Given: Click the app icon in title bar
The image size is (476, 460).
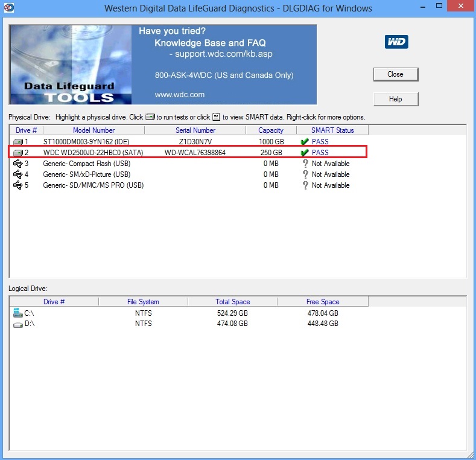Looking at the screenshot, I should pos(9,8).
